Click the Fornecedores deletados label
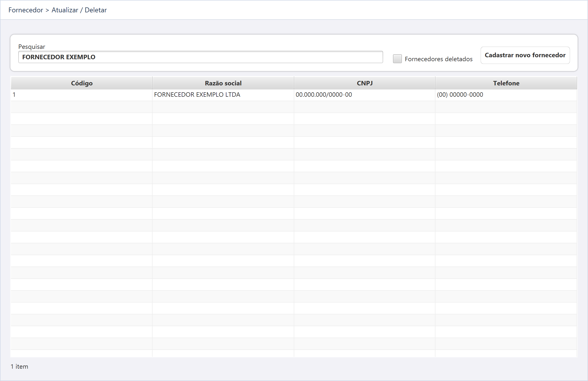This screenshot has width=588, height=381. point(438,59)
